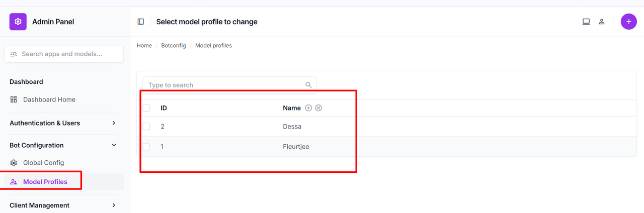Toggle Name column sort direction icon

pyautogui.click(x=308, y=108)
